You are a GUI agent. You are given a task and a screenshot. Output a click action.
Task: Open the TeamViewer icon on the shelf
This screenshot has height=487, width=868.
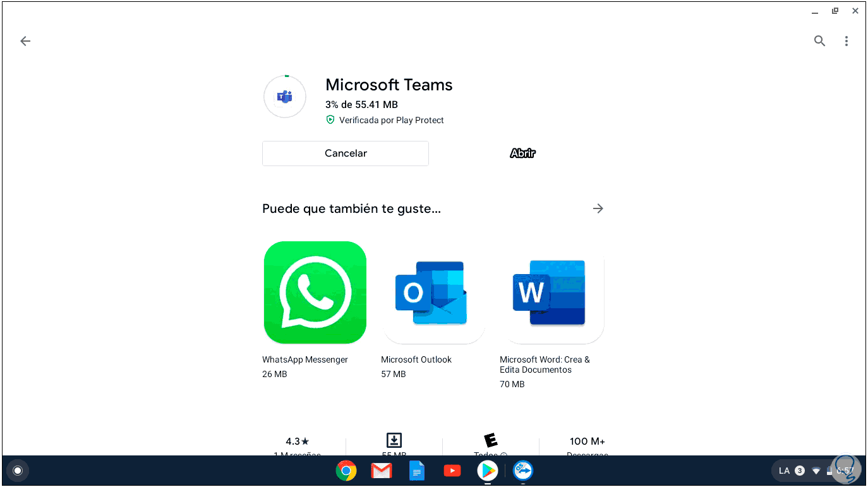[x=523, y=471]
